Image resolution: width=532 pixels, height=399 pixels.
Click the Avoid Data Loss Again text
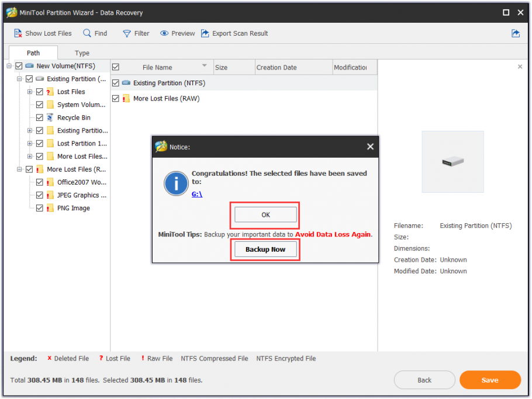333,234
